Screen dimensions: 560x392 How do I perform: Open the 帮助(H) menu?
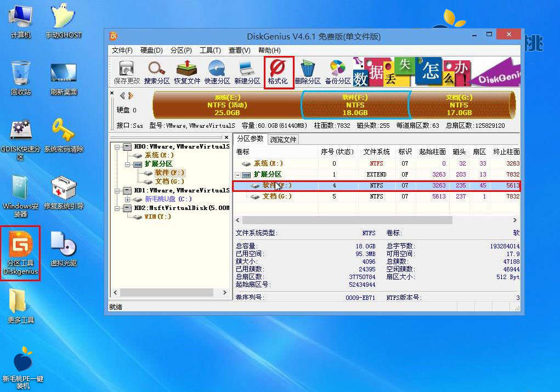tap(269, 50)
